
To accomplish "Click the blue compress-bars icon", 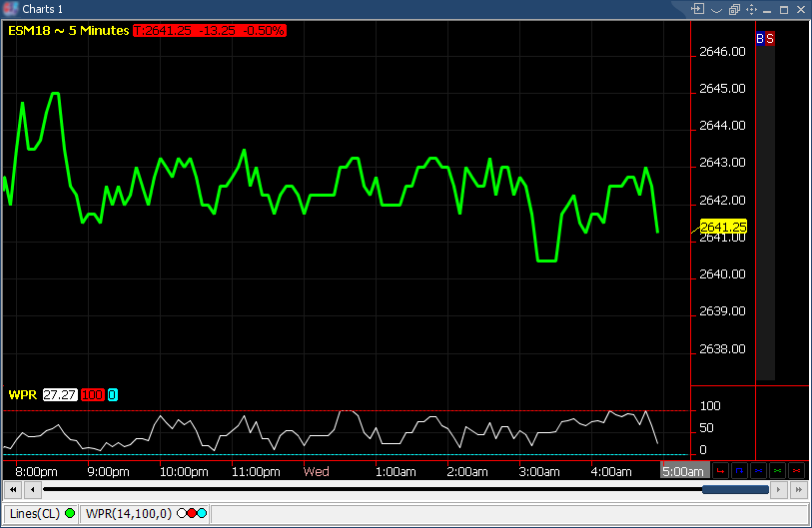I will [x=759, y=470].
